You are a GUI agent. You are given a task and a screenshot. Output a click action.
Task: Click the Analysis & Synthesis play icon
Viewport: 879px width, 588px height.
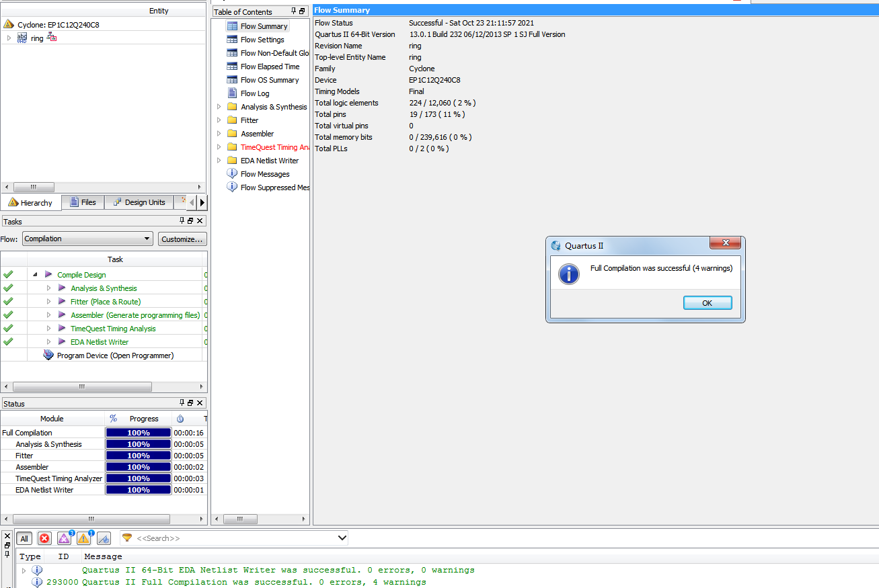pyautogui.click(x=62, y=288)
